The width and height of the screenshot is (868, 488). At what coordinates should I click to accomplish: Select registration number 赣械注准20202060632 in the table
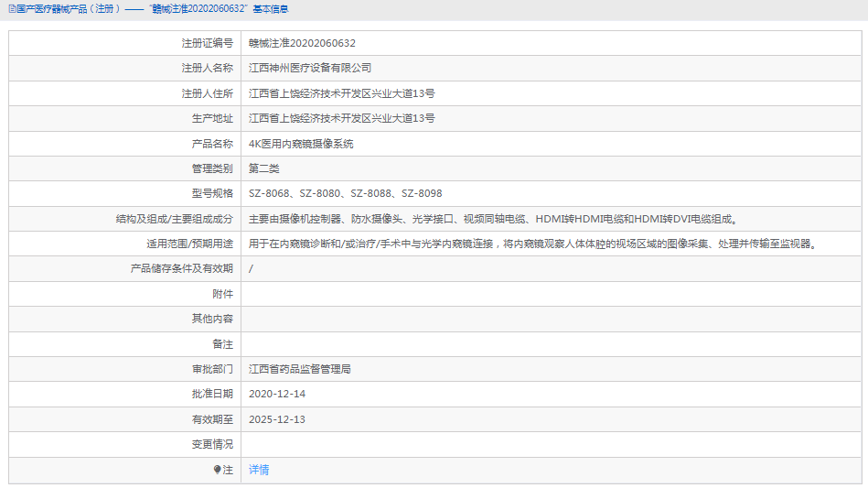302,43
